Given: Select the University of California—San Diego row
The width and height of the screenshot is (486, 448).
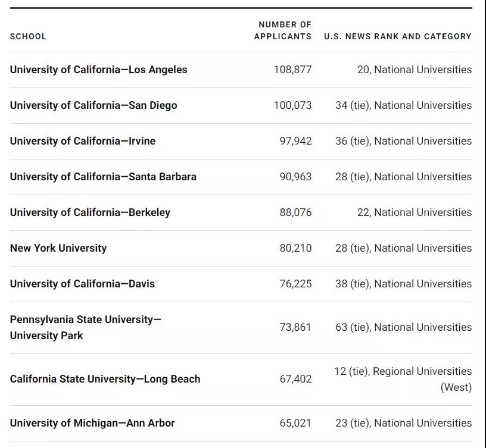Looking at the screenshot, I should click(x=241, y=105).
